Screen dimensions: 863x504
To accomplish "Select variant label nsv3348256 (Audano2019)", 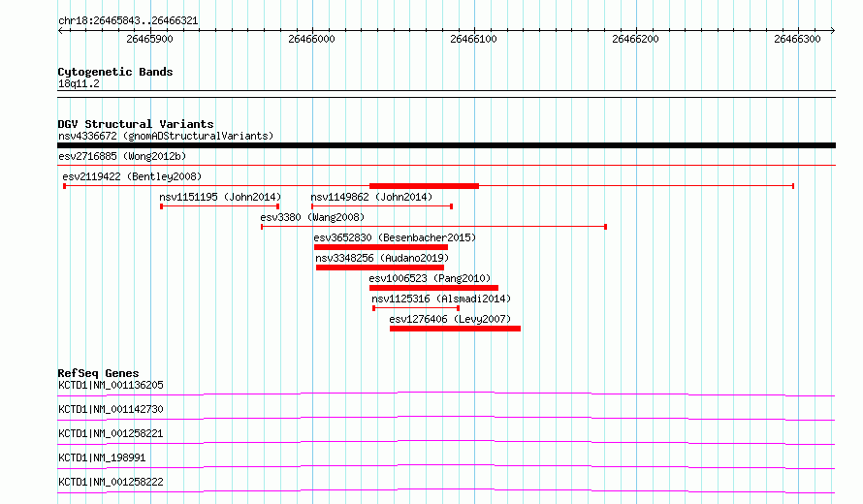I will tap(382, 258).
